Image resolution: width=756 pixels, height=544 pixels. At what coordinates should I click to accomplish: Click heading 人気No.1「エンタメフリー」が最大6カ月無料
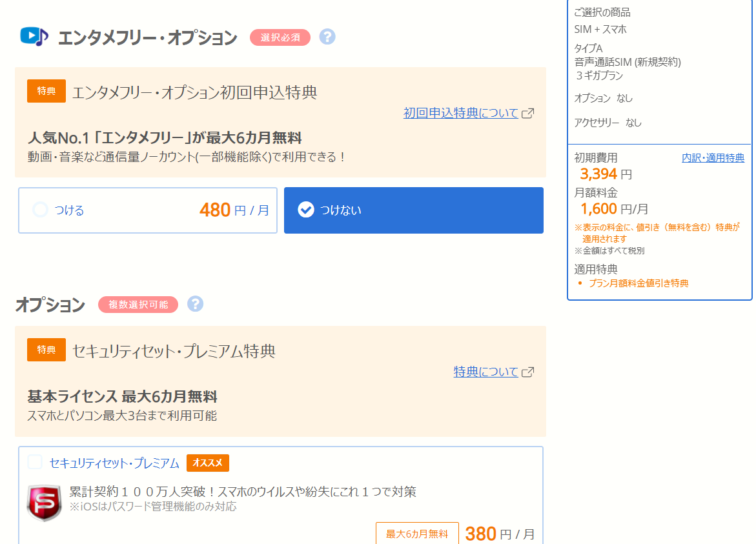(x=165, y=138)
